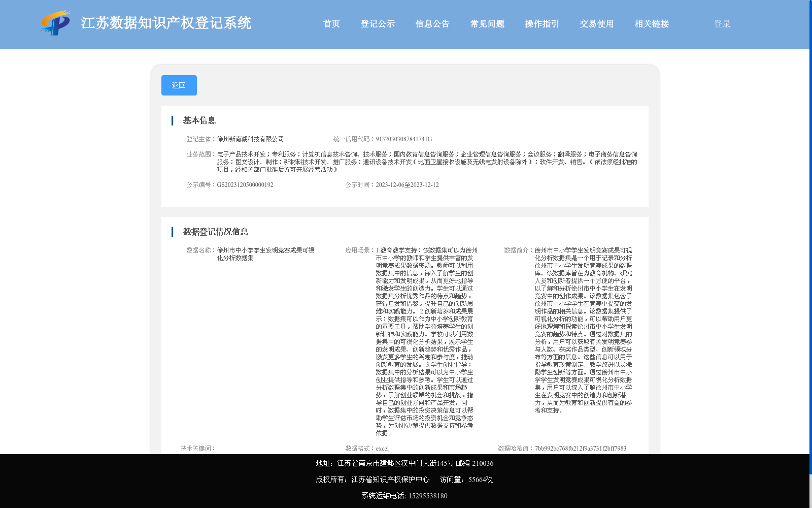
Task: Click the 技术关键词 label
Action: pos(198,449)
